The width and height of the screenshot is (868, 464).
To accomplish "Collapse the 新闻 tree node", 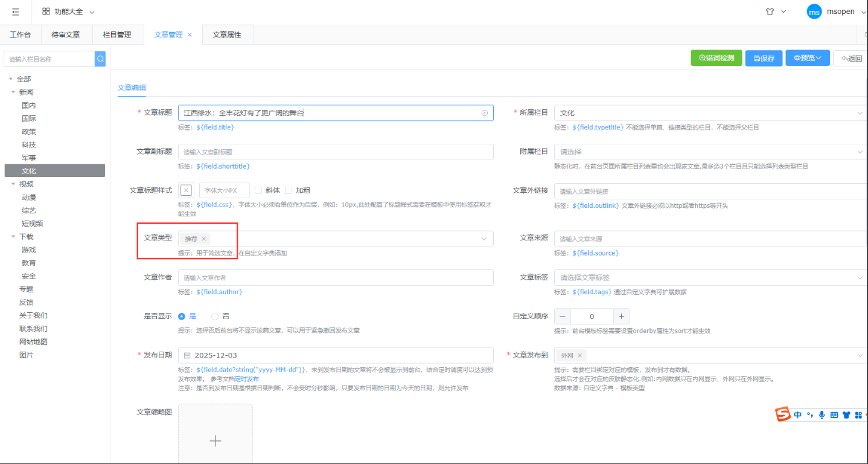I will [13, 92].
